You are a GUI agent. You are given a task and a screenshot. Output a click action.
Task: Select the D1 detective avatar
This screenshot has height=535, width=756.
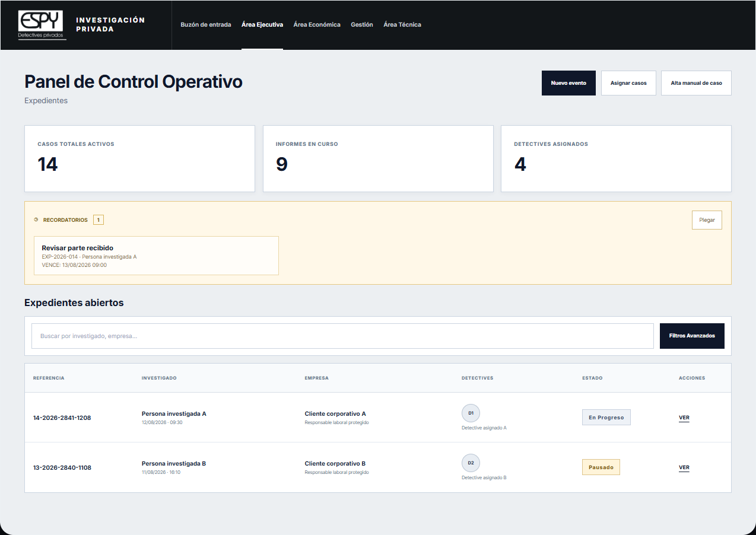(471, 413)
